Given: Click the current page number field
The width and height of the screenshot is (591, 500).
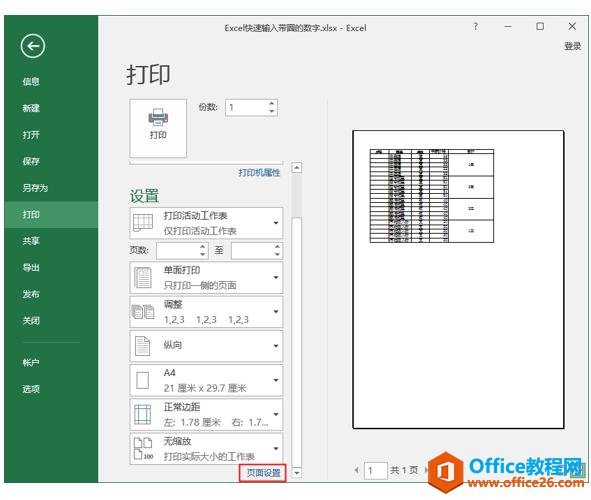Looking at the screenshot, I should point(376,471).
